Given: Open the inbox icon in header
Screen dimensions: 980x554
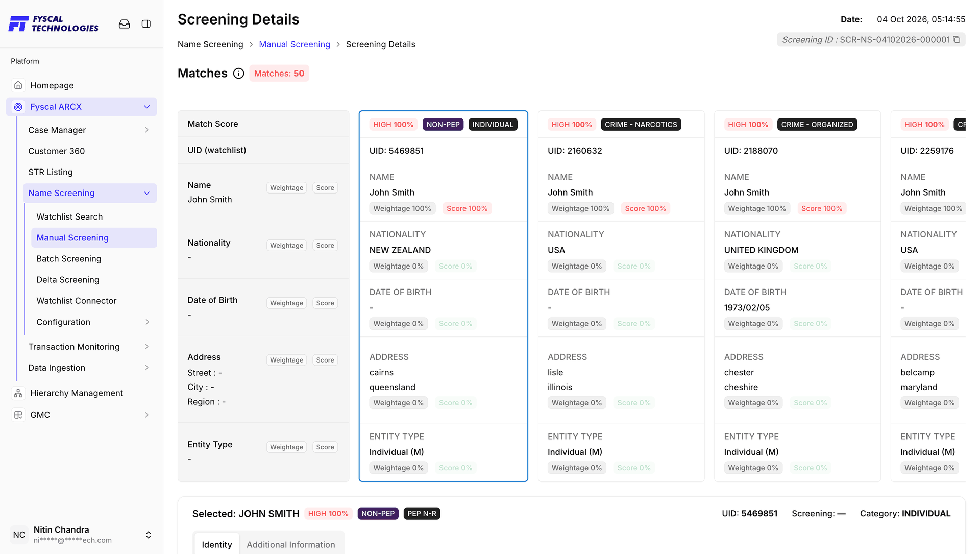Looking at the screenshot, I should tap(124, 24).
